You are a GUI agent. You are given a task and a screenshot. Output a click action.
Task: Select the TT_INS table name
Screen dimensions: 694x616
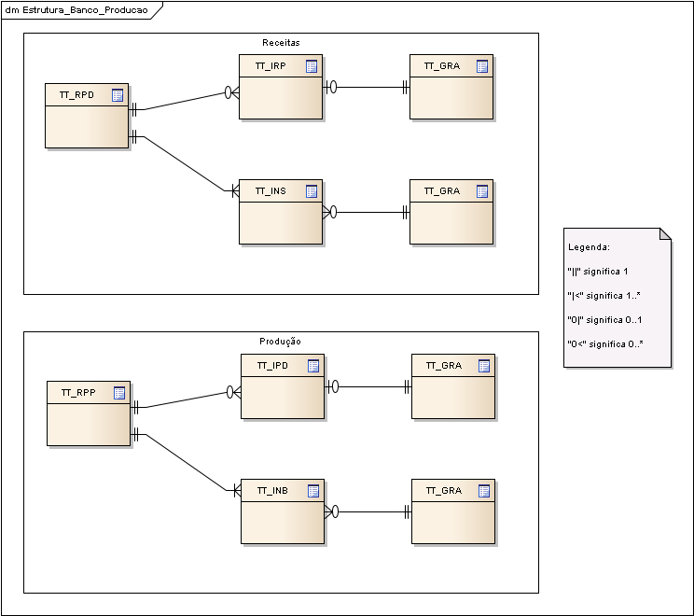coord(271,191)
